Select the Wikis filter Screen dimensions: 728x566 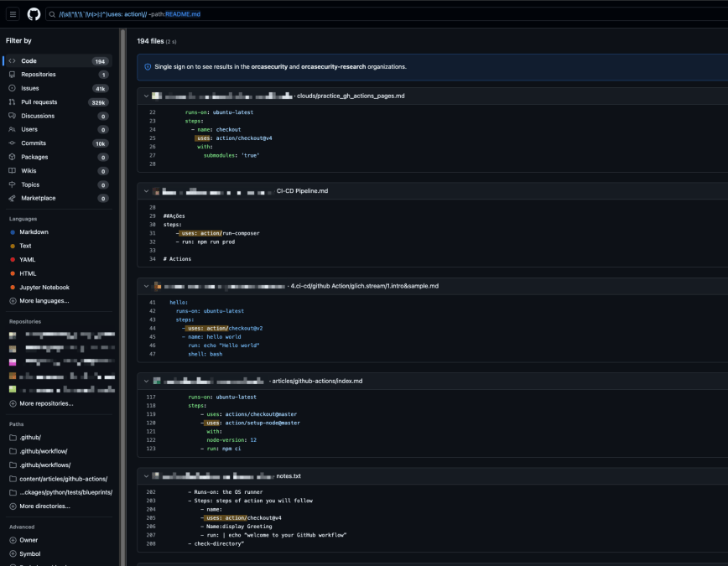pos(58,171)
